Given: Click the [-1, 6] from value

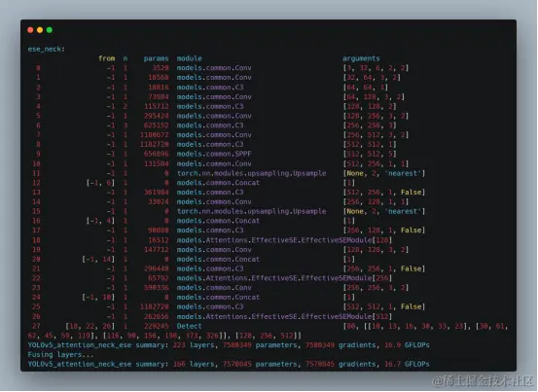Looking at the screenshot, I should pos(100,183).
